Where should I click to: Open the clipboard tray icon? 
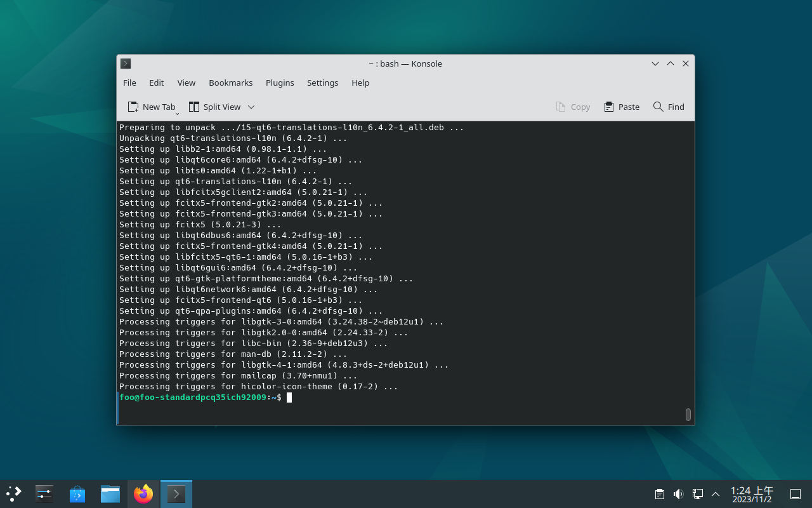tap(660, 494)
